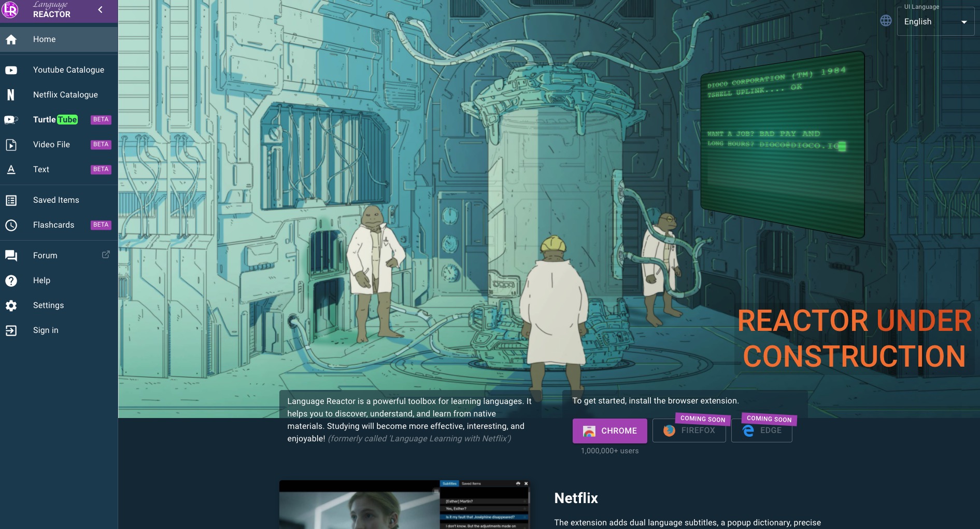
Task: Click 'To get started, install the browser extension' text
Action: coord(656,401)
